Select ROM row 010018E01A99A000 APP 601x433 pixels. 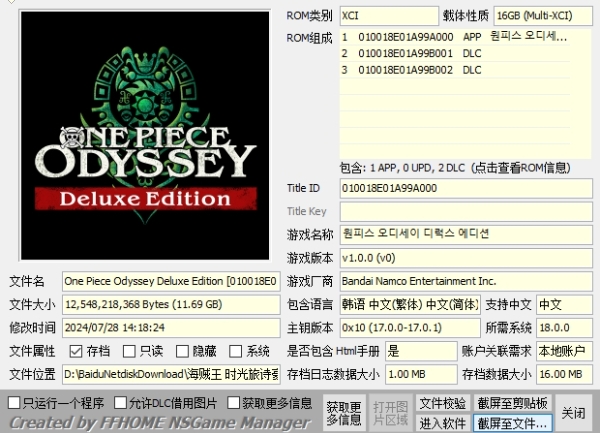tap(455, 37)
